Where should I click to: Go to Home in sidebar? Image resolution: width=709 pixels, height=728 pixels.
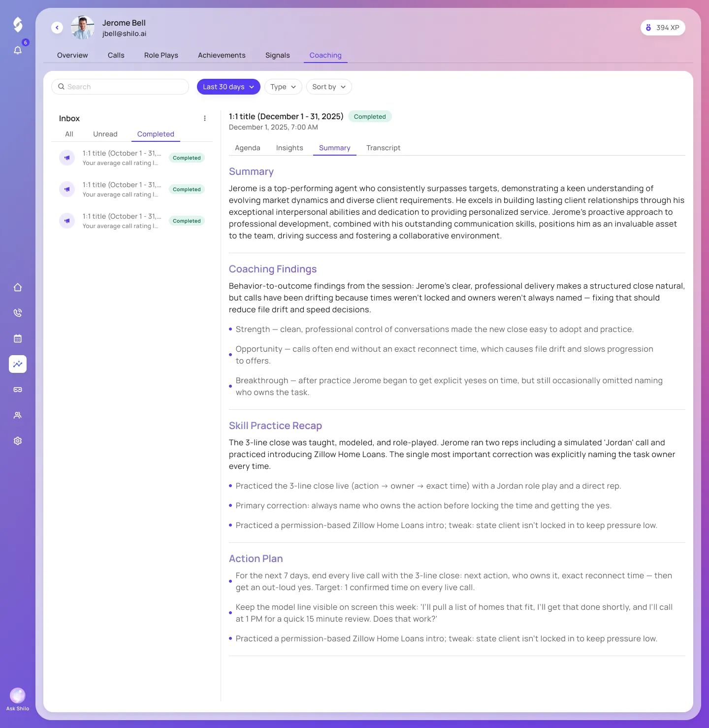pyautogui.click(x=18, y=287)
